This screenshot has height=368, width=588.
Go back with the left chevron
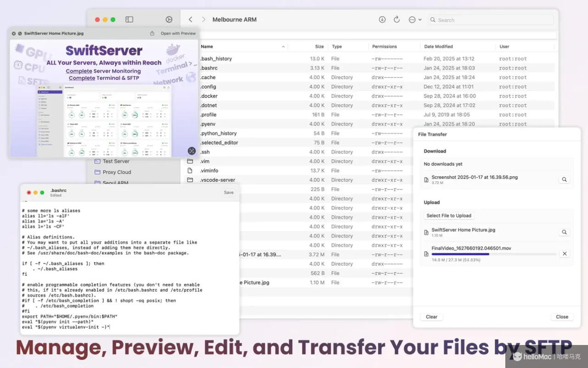click(x=191, y=20)
